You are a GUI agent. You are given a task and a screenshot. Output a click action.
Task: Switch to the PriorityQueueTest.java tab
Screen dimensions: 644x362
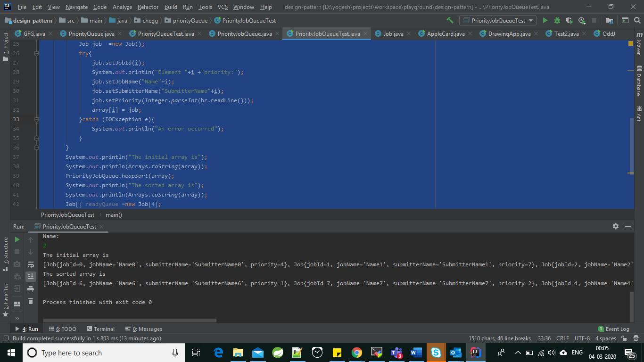(x=165, y=34)
